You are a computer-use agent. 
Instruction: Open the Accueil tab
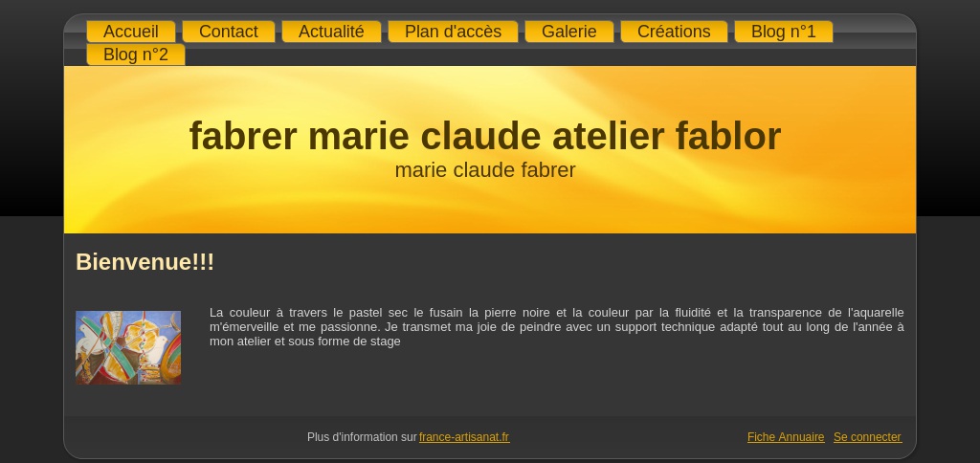[130, 32]
